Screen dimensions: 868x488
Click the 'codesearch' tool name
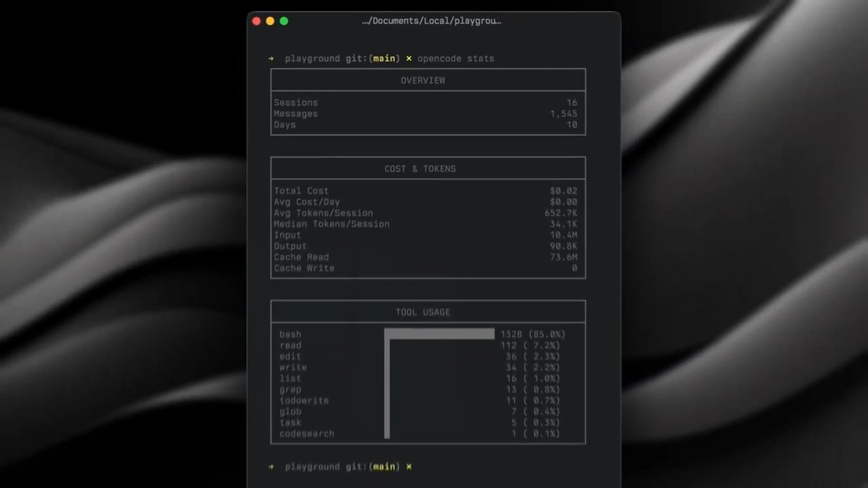click(x=307, y=434)
